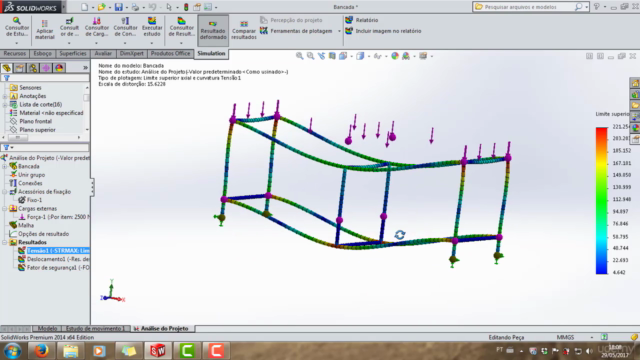
Task: Open the Consultor de Conexões tool
Action: coord(125,27)
